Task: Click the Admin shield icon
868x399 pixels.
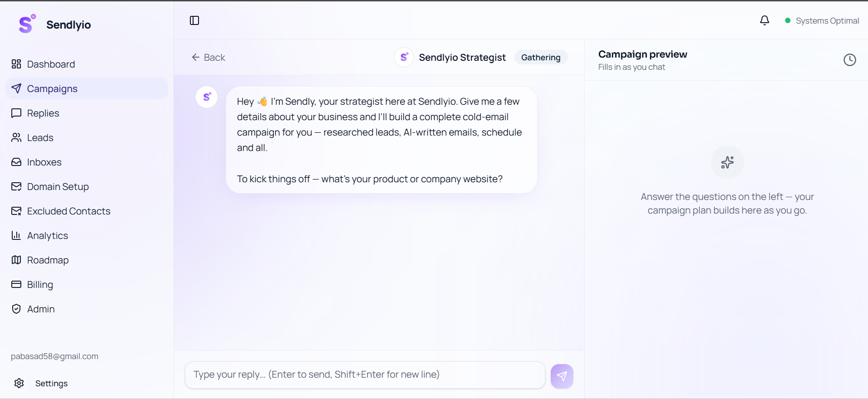Action: 16,309
